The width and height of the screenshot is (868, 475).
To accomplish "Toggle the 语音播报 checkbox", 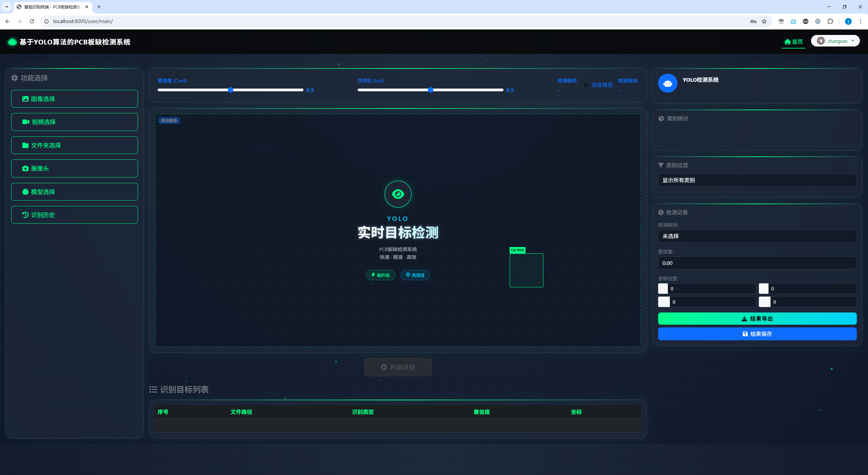I will [x=586, y=85].
